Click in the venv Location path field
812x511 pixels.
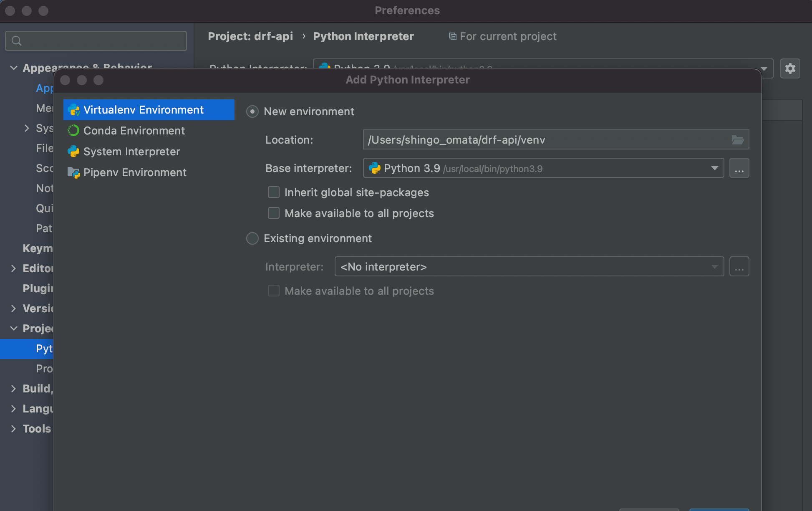coord(542,140)
